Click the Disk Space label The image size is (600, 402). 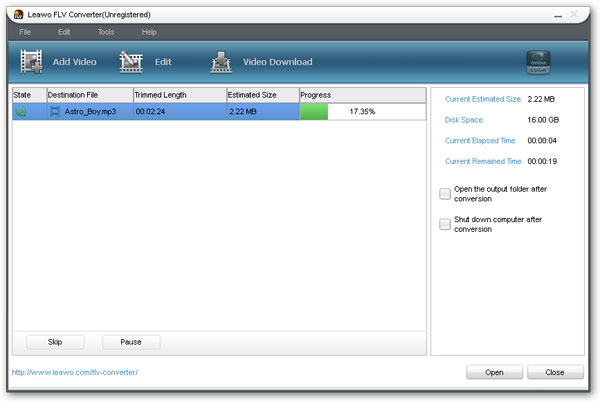click(x=464, y=120)
